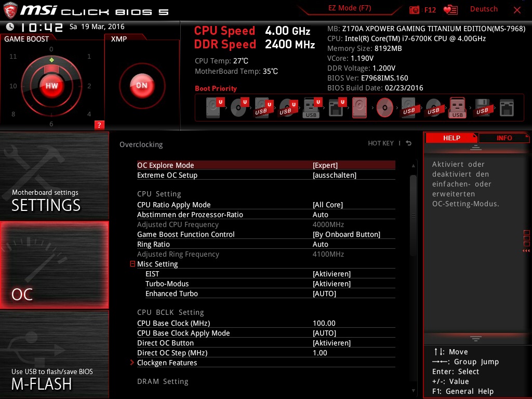Turn off the XMP ON button
Viewport: 532px width, 399px height.
142,86
